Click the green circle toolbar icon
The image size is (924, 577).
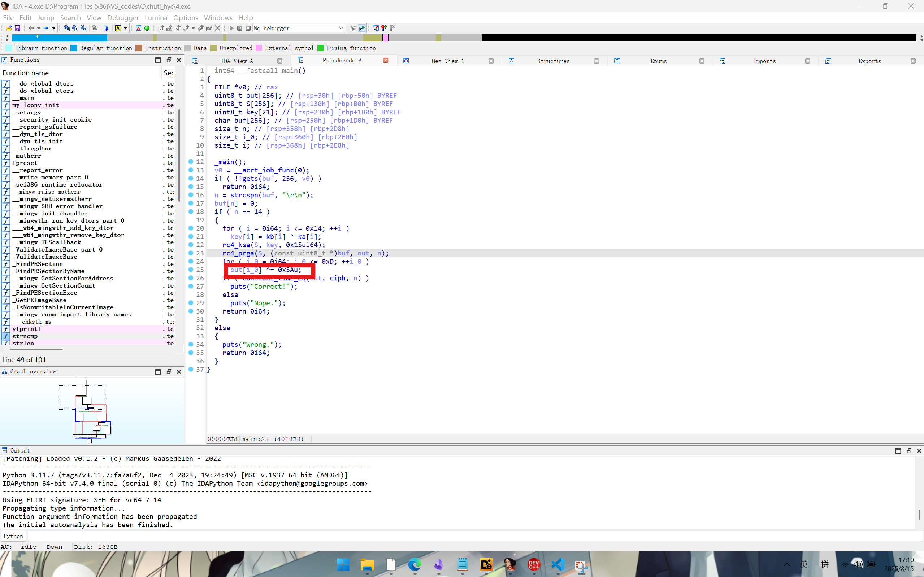147,28
